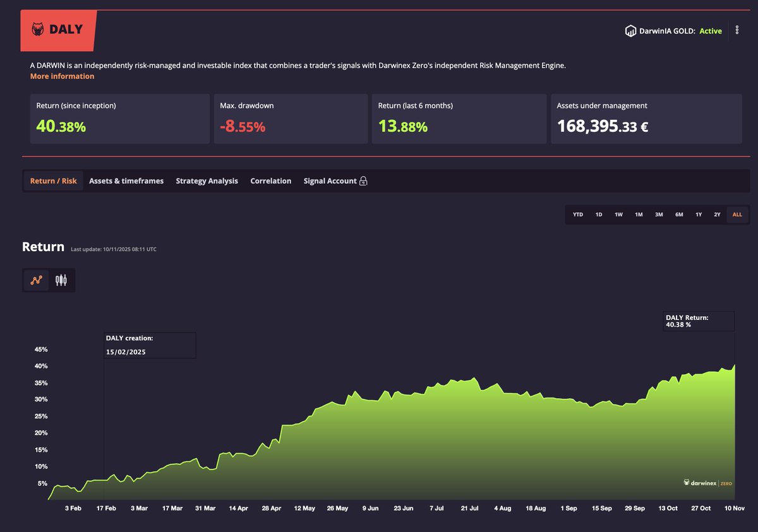This screenshot has height=532, width=758.
Task: Click the DALY Return 40.38 % tooltip
Action: point(699,321)
